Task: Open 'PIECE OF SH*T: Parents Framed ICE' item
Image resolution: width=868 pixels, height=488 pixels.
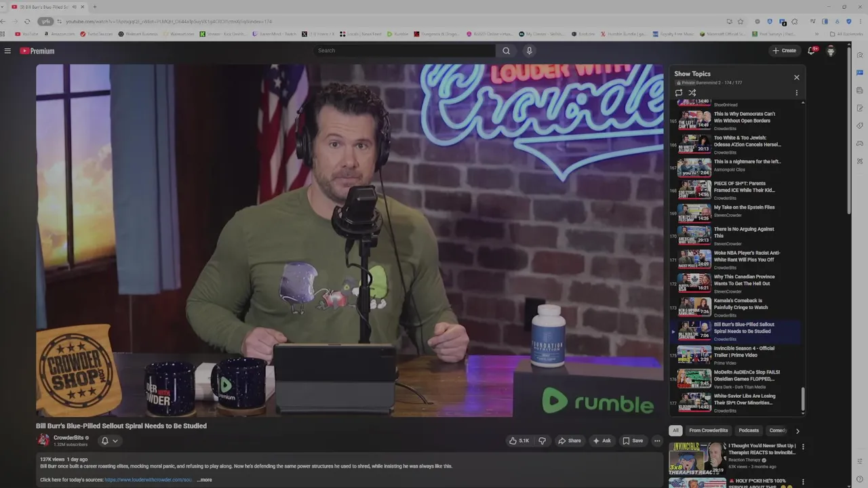Action: [x=736, y=190]
